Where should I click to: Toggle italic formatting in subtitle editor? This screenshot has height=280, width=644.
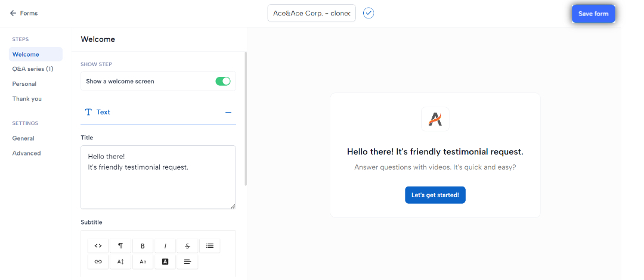(165, 246)
